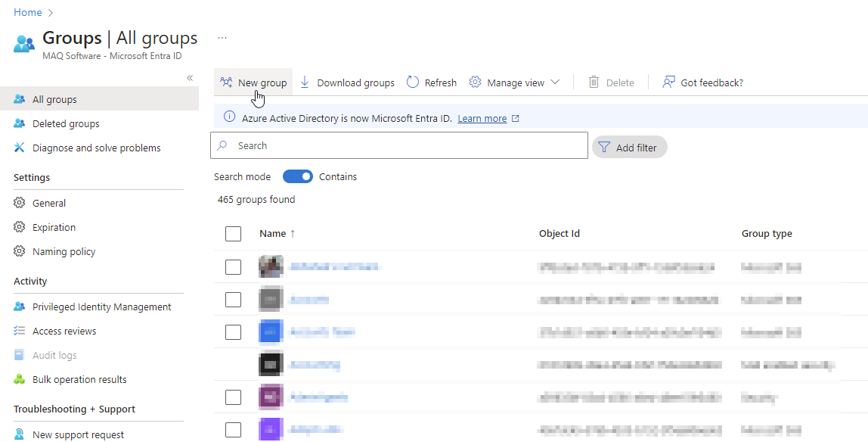Viewport: 868px width, 442px height.
Task: Open Diagnose and solve problems
Action: pyautogui.click(x=96, y=148)
